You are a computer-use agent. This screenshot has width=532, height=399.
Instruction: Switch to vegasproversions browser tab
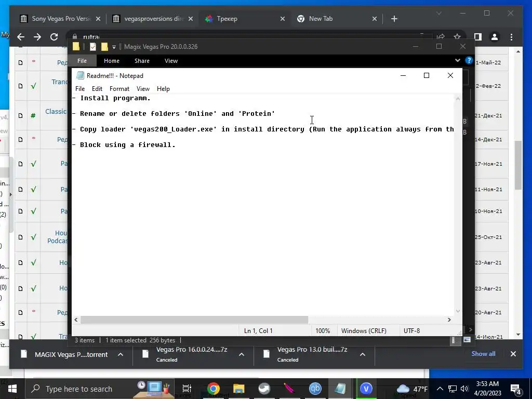click(153, 19)
